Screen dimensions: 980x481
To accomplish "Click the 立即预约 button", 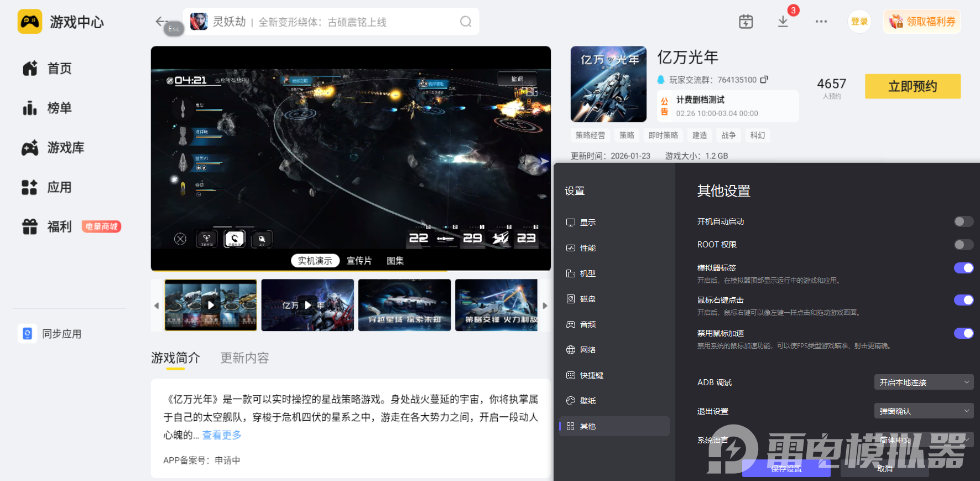I will click(x=912, y=86).
